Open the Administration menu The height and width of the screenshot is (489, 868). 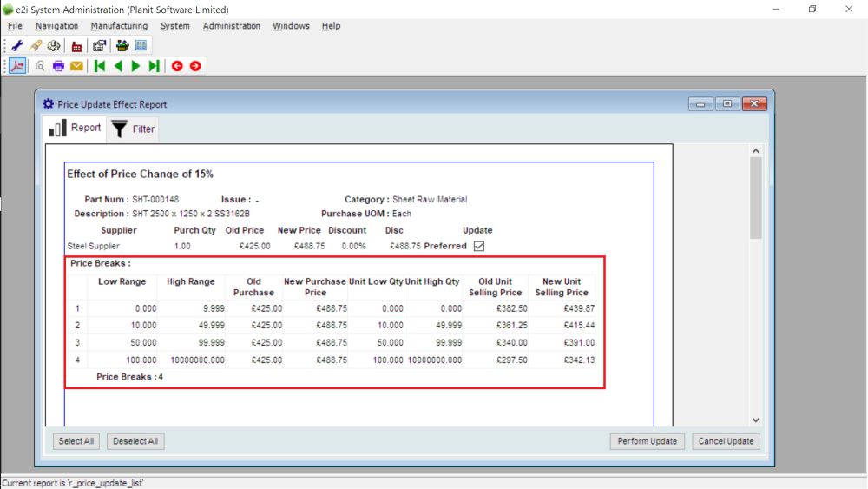[231, 26]
